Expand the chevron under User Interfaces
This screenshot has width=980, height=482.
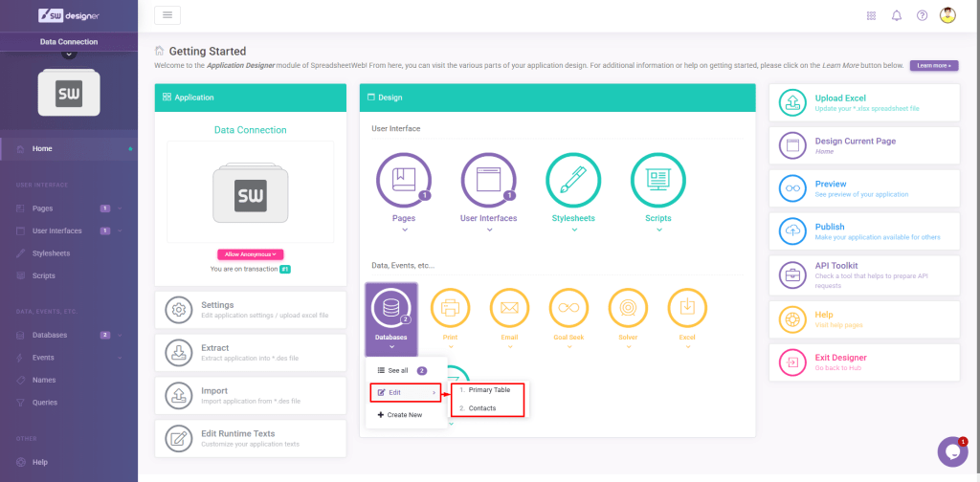coord(489,230)
